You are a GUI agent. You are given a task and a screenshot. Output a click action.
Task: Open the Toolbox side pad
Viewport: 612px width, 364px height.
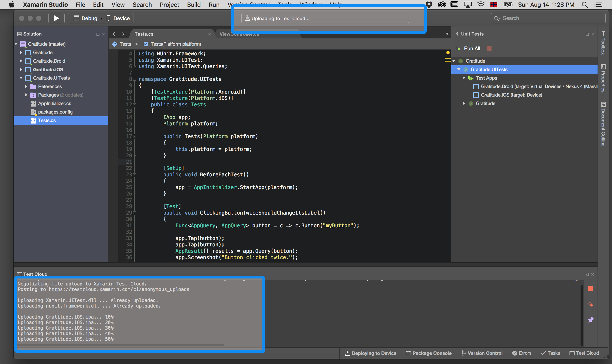point(603,43)
